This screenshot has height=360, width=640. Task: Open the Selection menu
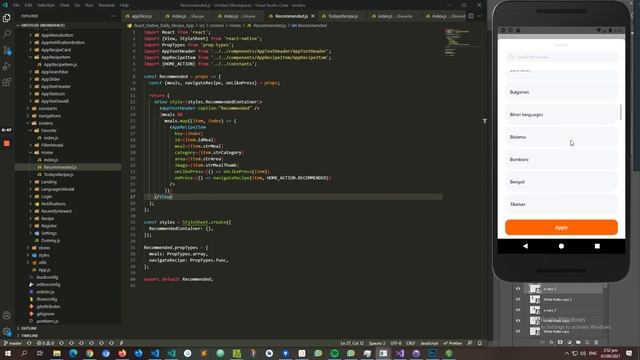pos(46,5)
